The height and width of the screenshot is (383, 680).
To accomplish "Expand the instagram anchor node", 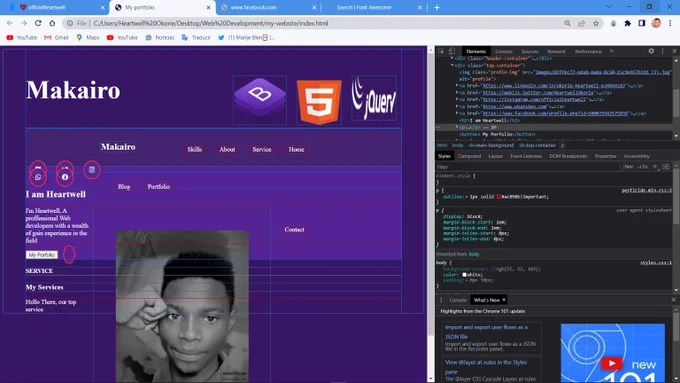I will pos(457,99).
